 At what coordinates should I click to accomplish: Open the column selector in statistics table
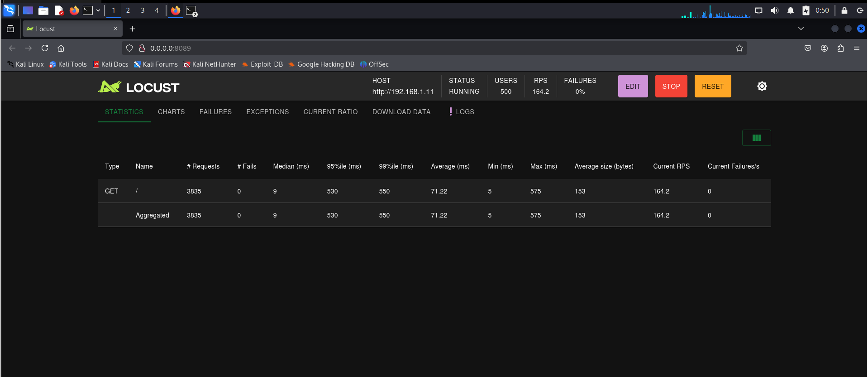(x=756, y=138)
